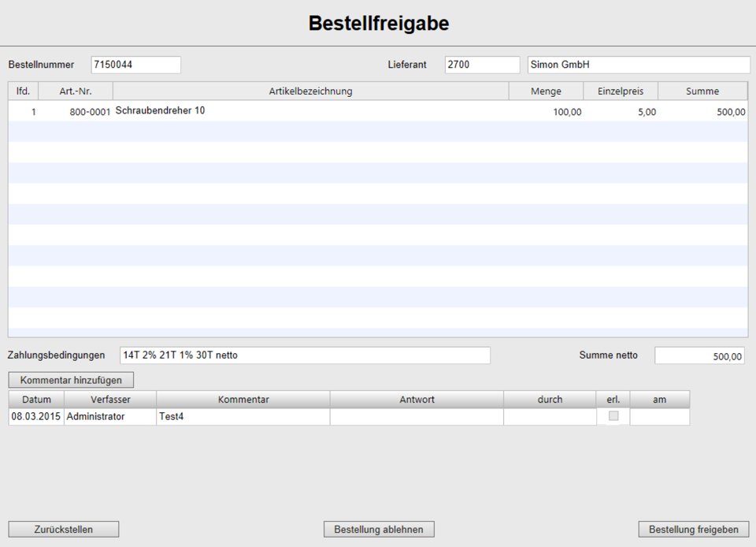Image resolution: width=756 pixels, height=547 pixels.
Task: Select the erl. column header
Action: 613,400
